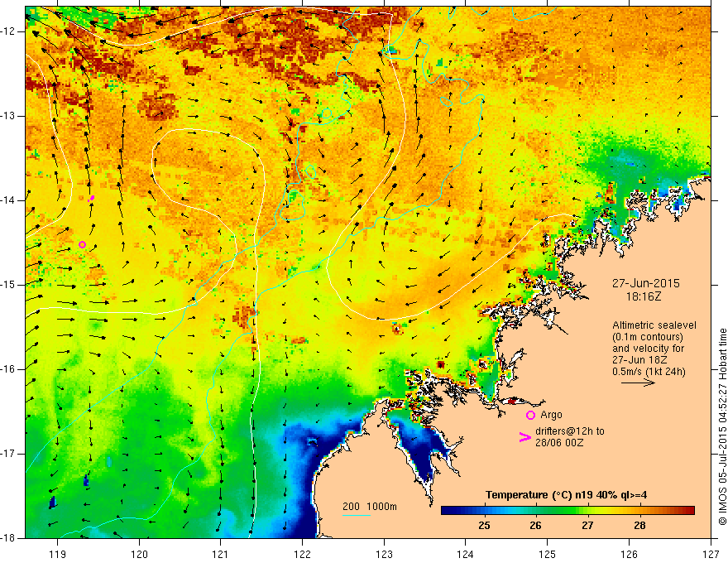
Task: Click the '0.5m/s (1kt 24h)' text
Action: 649,371
